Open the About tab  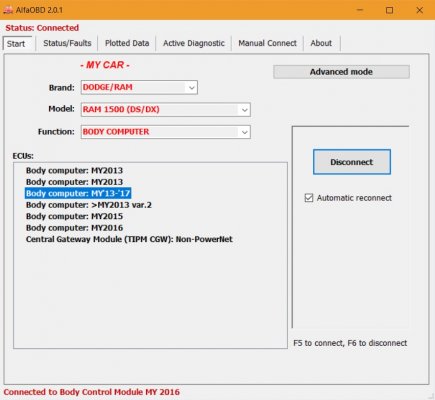pyautogui.click(x=321, y=43)
